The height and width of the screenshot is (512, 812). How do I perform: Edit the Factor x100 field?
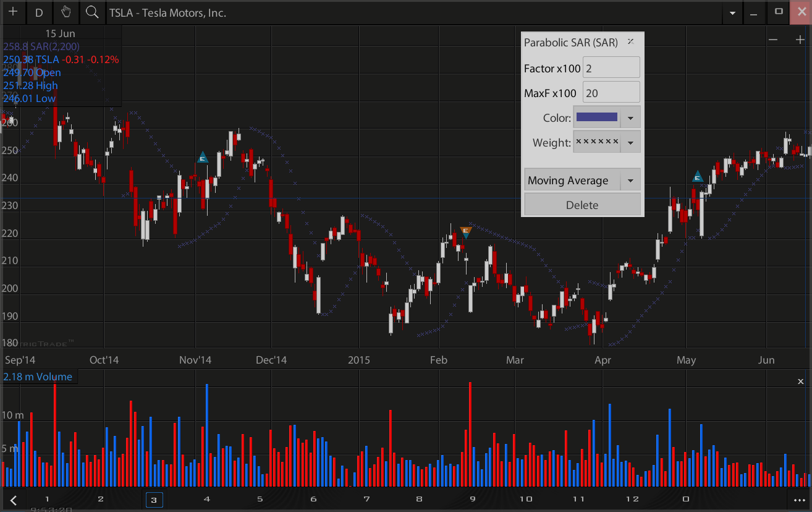tap(611, 68)
